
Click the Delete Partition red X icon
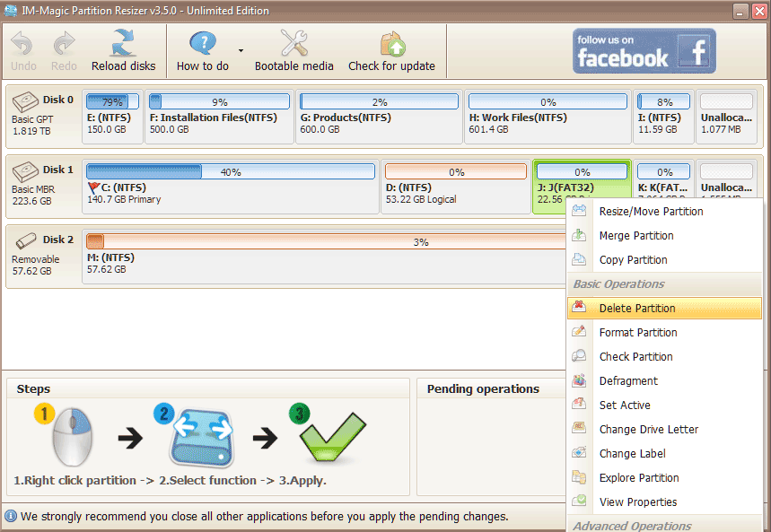tap(579, 307)
